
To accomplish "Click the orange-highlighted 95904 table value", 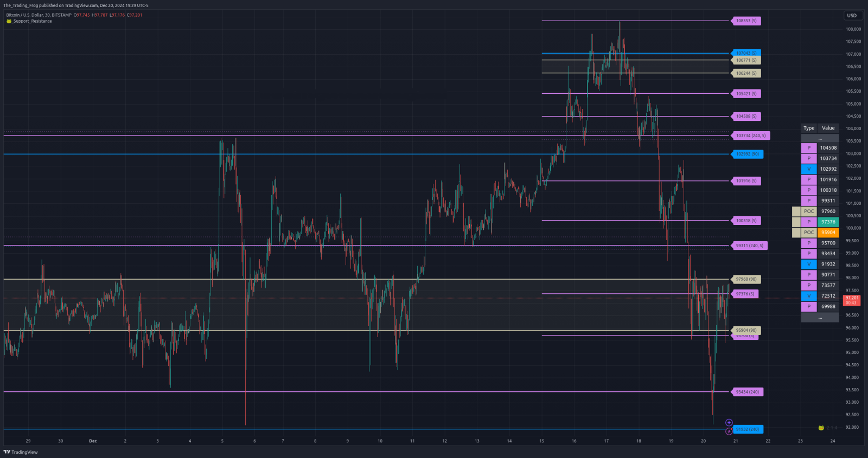I will [828, 233].
